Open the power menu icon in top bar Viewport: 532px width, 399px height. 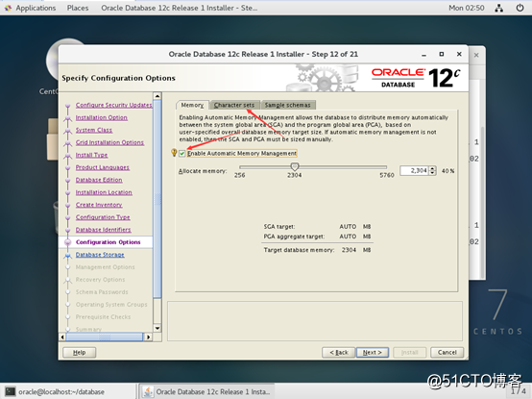coord(520,8)
